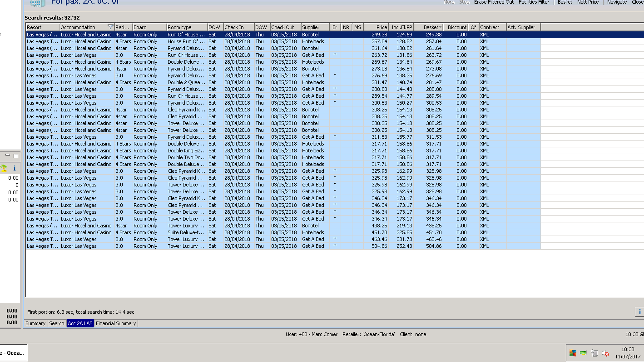Click the Contract column header

(493, 27)
